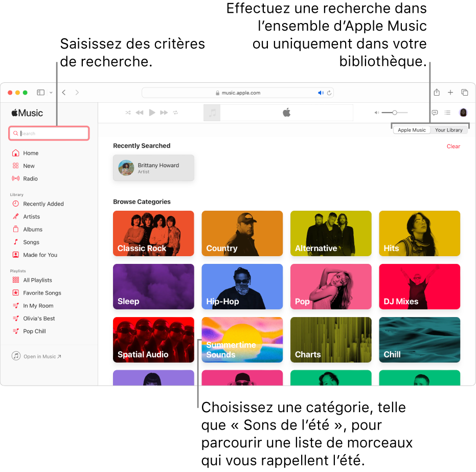Toggle shuffle playback
The height and width of the screenshot is (472, 476).
(128, 113)
